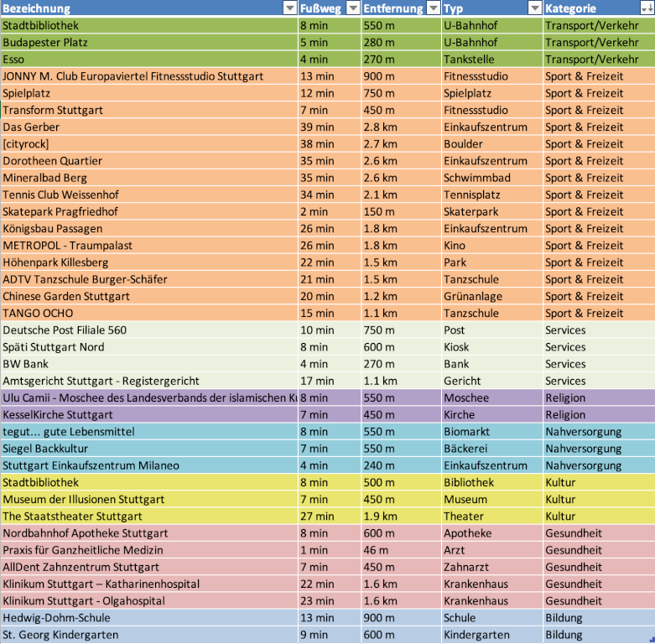This screenshot has height=644, width=655.
Task: Select the 46 m distance cell
Action: click(401, 549)
